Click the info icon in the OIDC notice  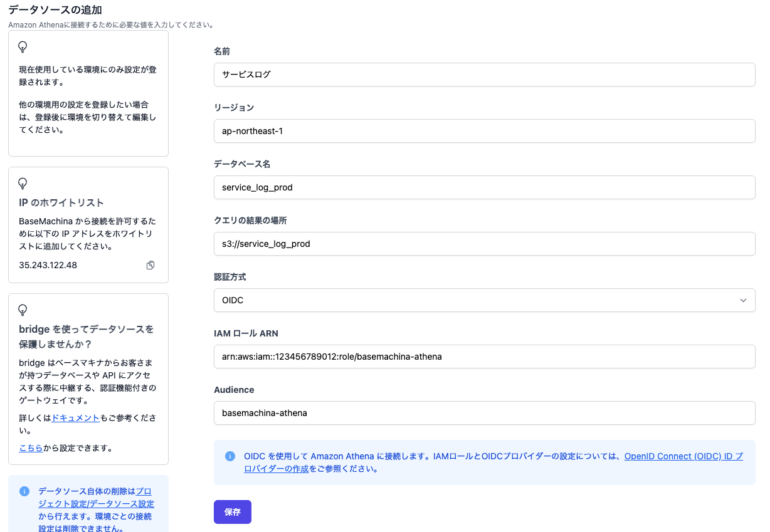(x=230, y=456)
